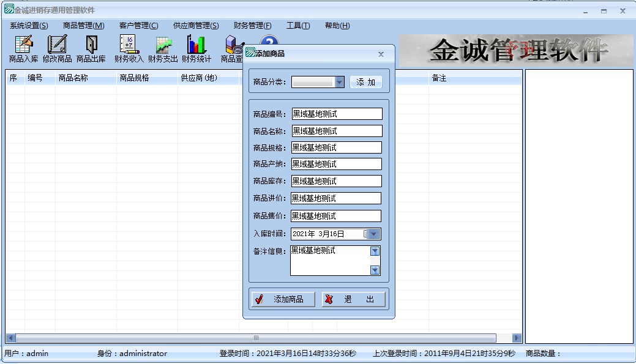Click the red X icon on 退出 button
636x364 pixels.
pyautogui.click(x=329, y=299)
